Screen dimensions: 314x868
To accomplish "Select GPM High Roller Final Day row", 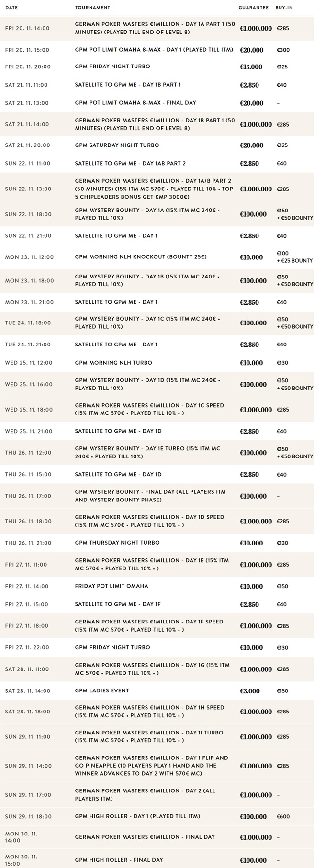I will tap(157, 860).
